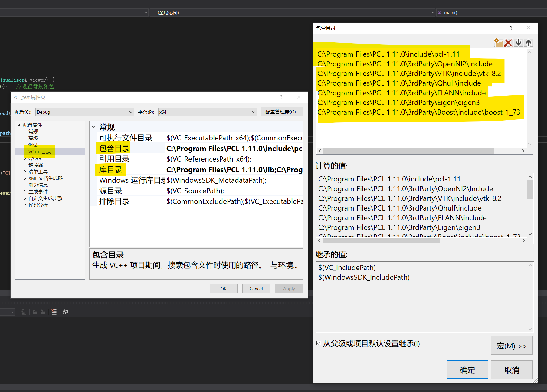The image size is (547, 392).
Task: Toggle word wrap in the output toolbar
Action: pos(65,312)
